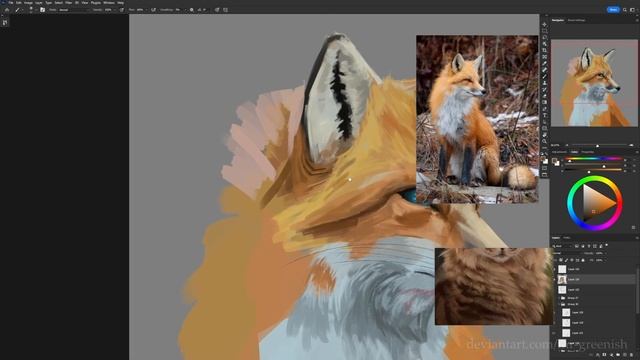Open the painting Mode dropdown
This screenshot has height=360, width=640.
tap(73, 10)
